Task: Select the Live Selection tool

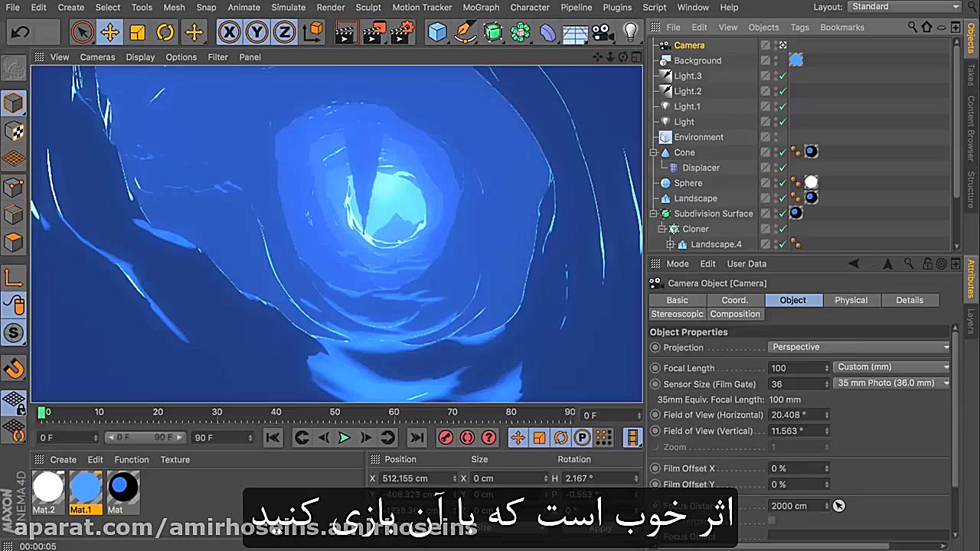Action: tap(83, 32)
